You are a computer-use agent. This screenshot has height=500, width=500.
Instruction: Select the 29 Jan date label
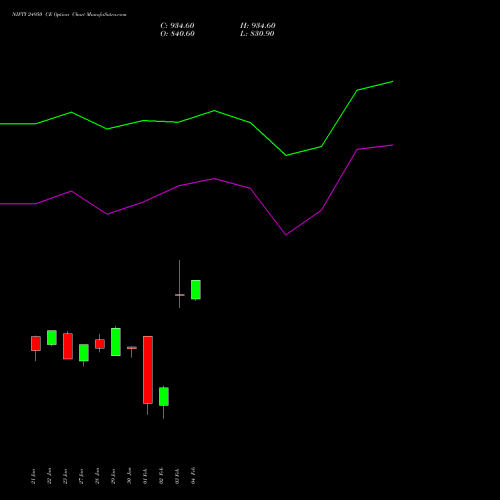113,476
